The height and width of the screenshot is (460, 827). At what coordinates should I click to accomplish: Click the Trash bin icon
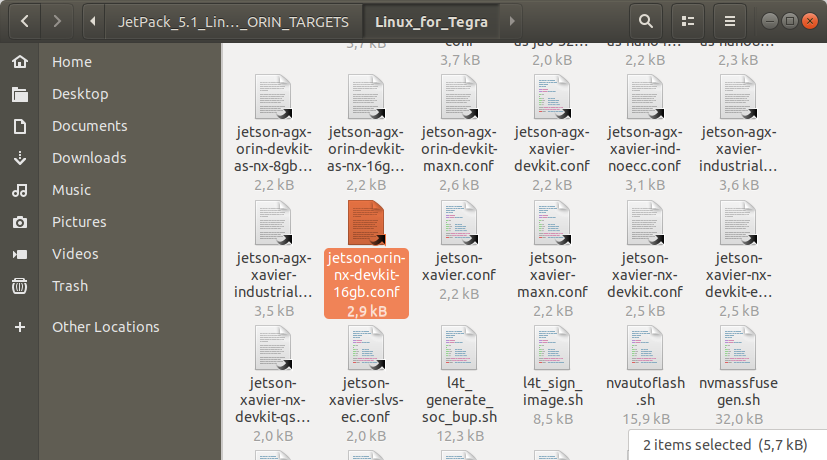20,286
